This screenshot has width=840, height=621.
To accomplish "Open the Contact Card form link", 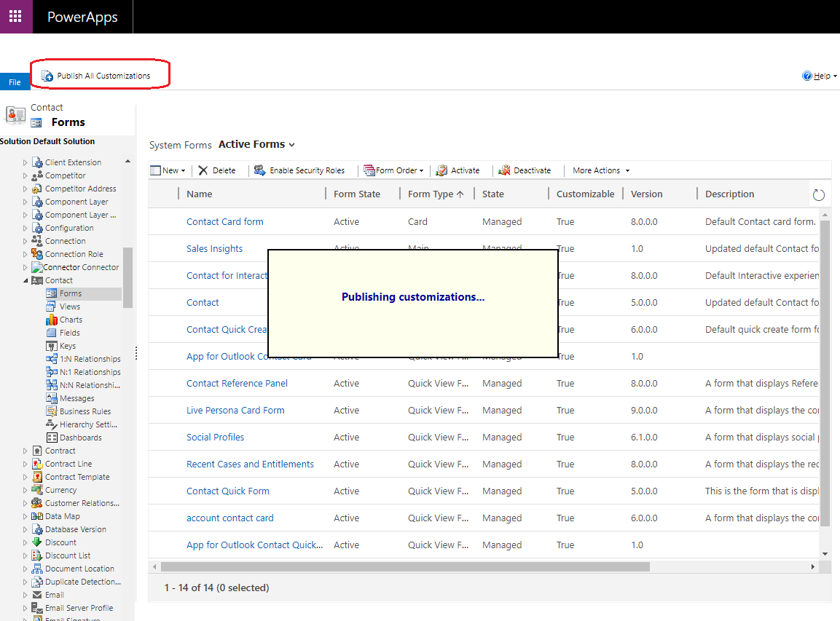I will coord(224,221).
